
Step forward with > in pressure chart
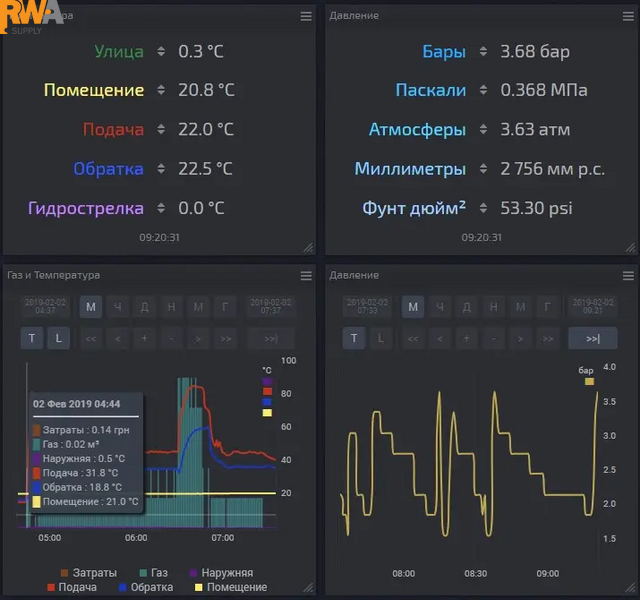520,338
